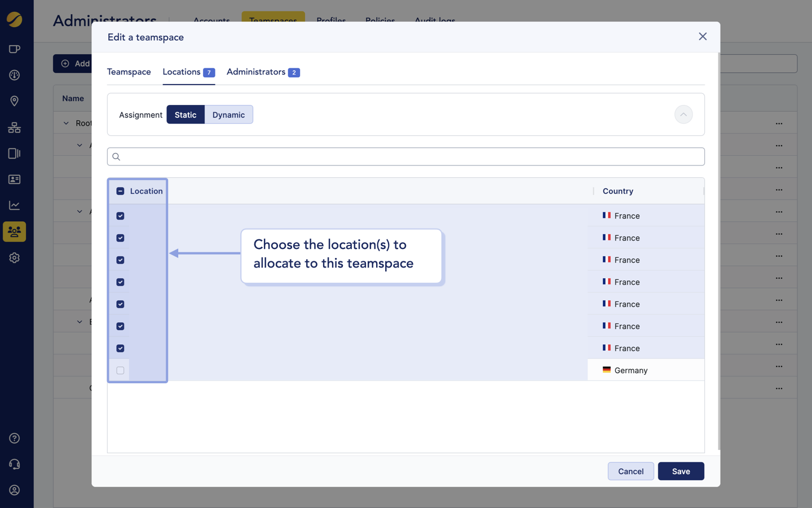Cancel editing the teamspace

(x=630, y=471)
